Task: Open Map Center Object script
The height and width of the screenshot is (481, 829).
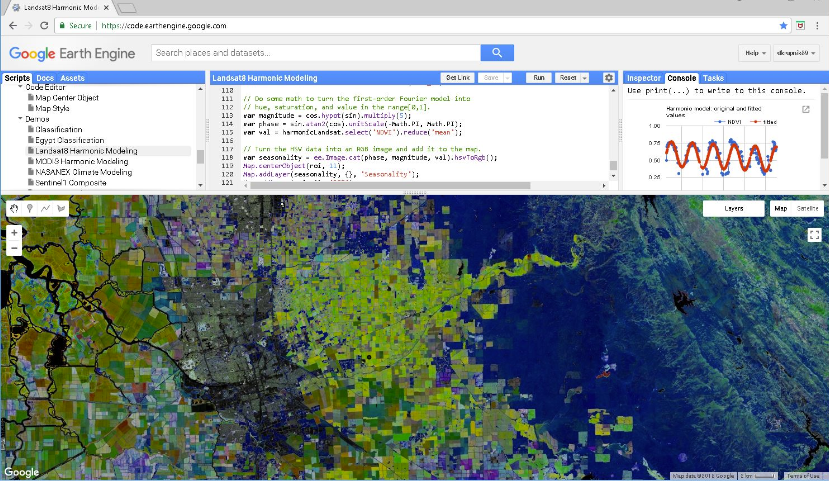Action: click(x=67, y=98)
